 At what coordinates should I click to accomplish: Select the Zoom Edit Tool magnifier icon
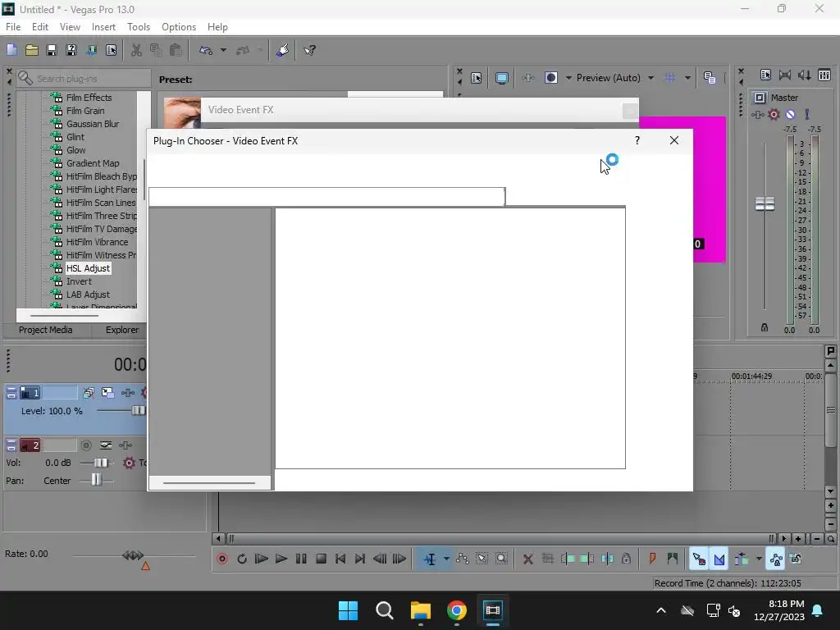pos(501,559)
